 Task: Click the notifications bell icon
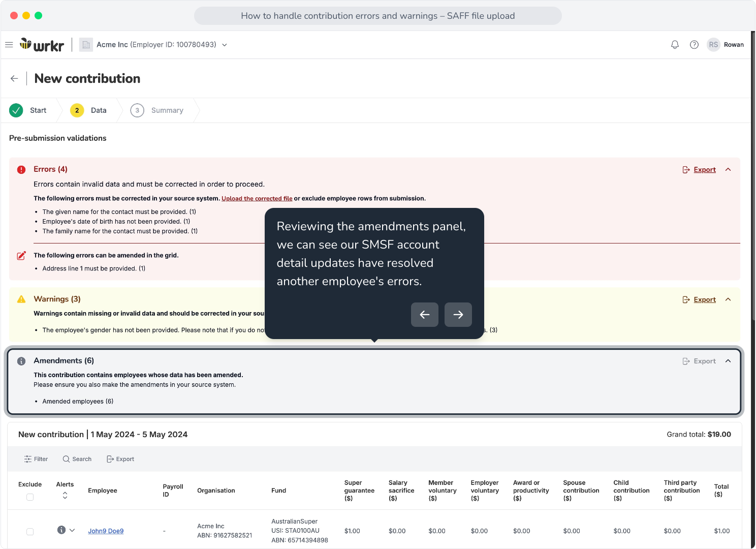click(x=675, y=45)
